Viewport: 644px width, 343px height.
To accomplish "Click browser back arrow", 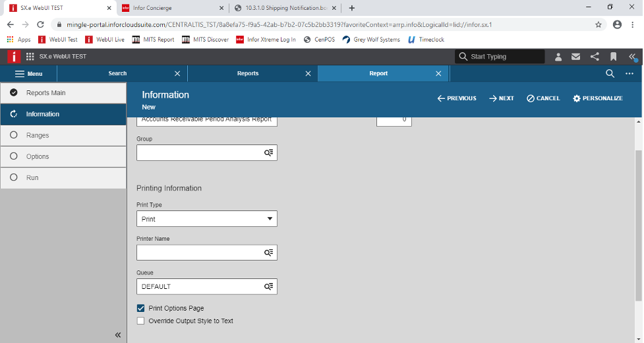I will click(x=11, y=24).
